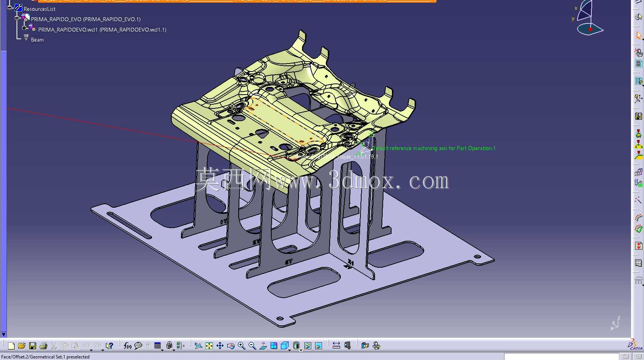This screenshot has height=360, width=644.
Task: Open render style dropdown arrow
Action: (x=301, y=350)
